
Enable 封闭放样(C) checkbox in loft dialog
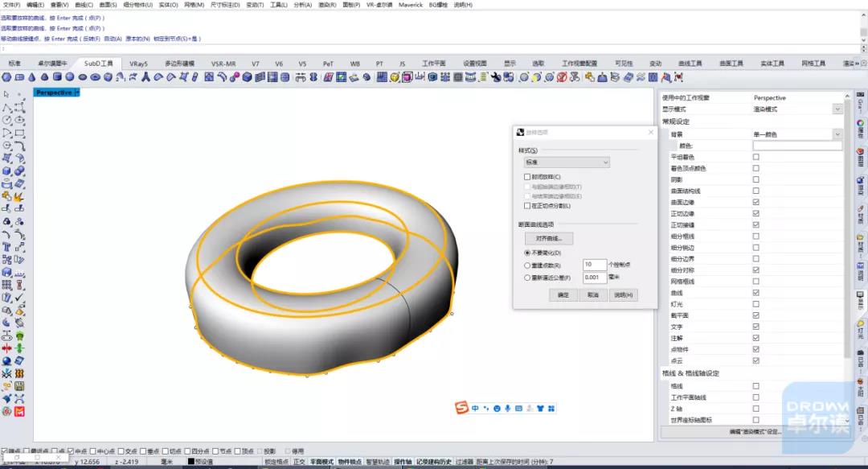pyautogui.click(x=527, y=177)
